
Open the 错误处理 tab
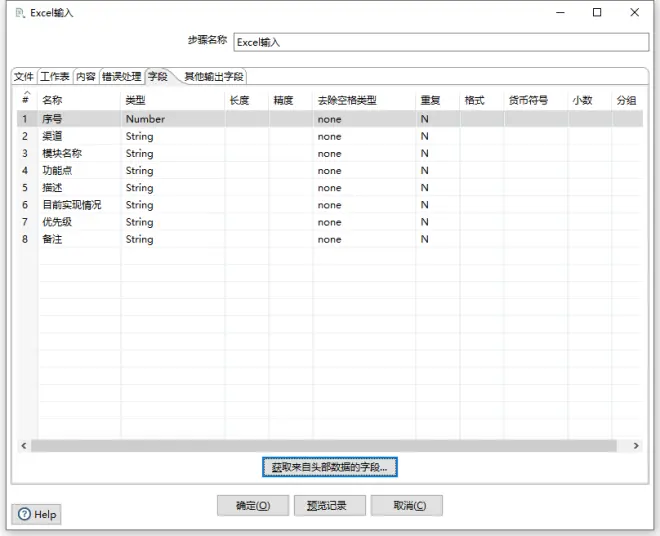[122, 77]
